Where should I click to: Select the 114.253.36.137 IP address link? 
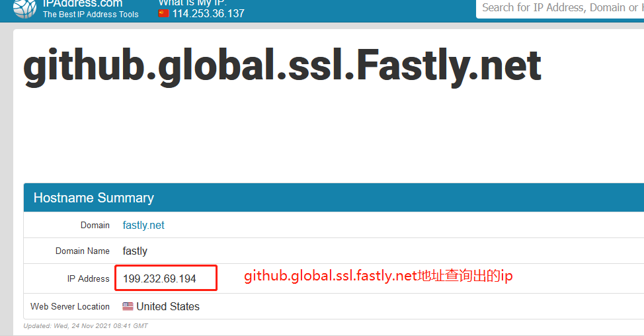pyautogui.click(x=208, y=13)
